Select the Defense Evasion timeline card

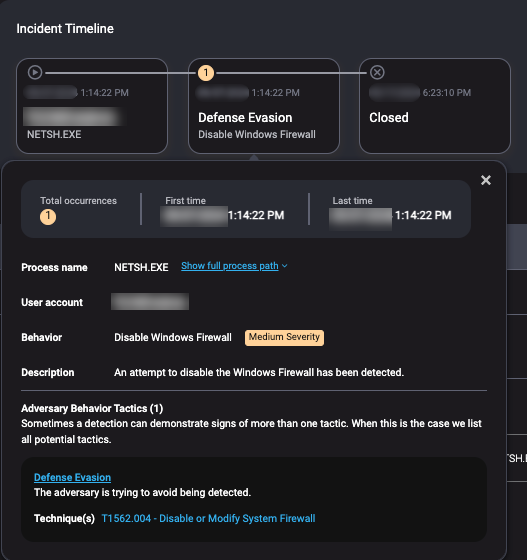264,106
